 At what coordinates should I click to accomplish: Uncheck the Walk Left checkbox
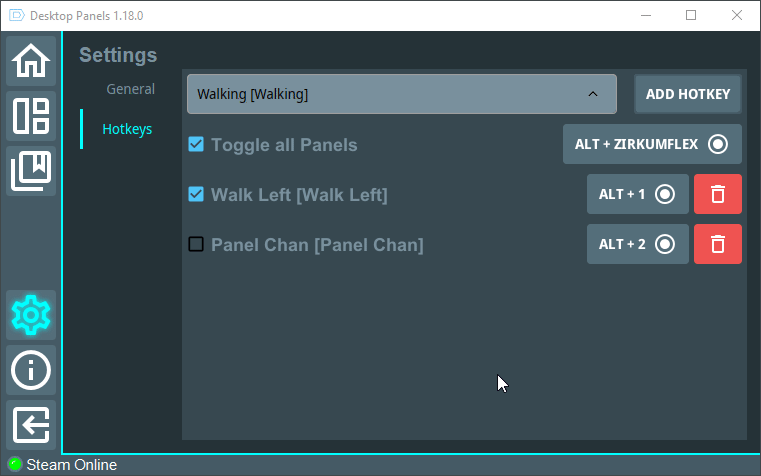(196, 194)
